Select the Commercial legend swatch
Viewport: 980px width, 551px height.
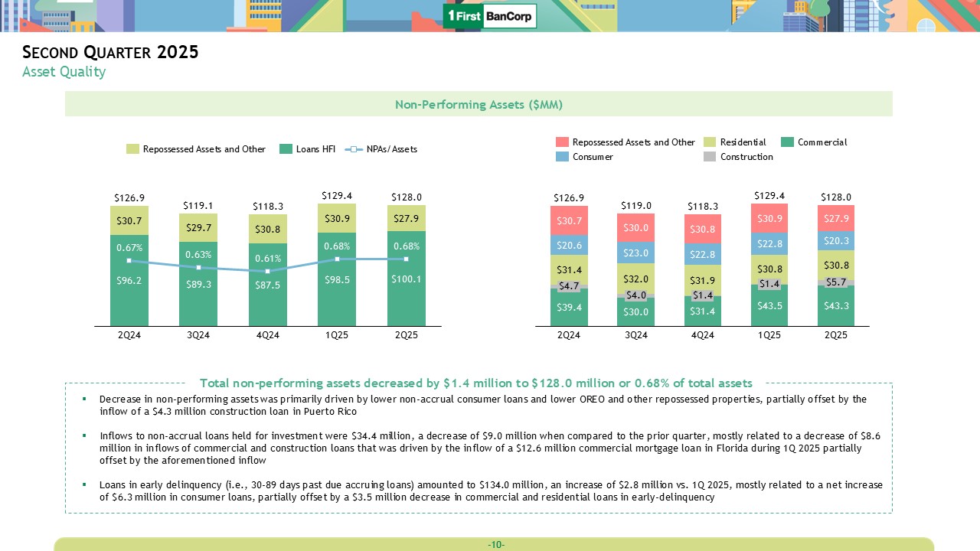[787, 142]
